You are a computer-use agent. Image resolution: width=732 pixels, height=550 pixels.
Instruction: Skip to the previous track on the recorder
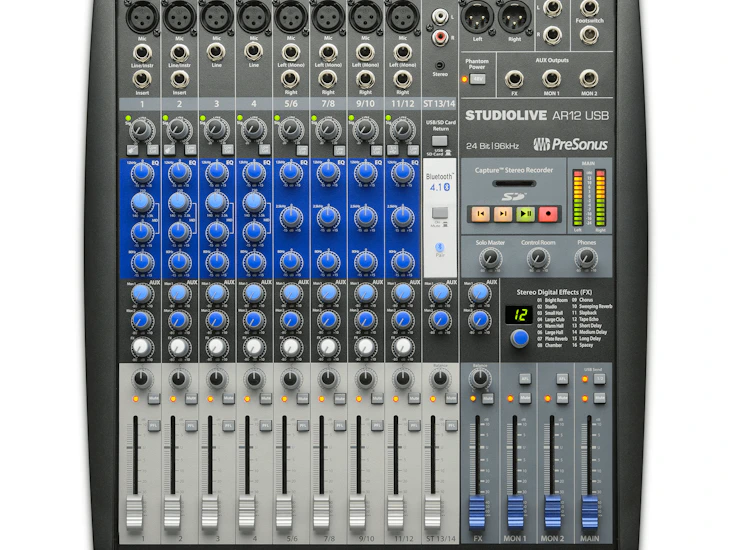(480, 214)
